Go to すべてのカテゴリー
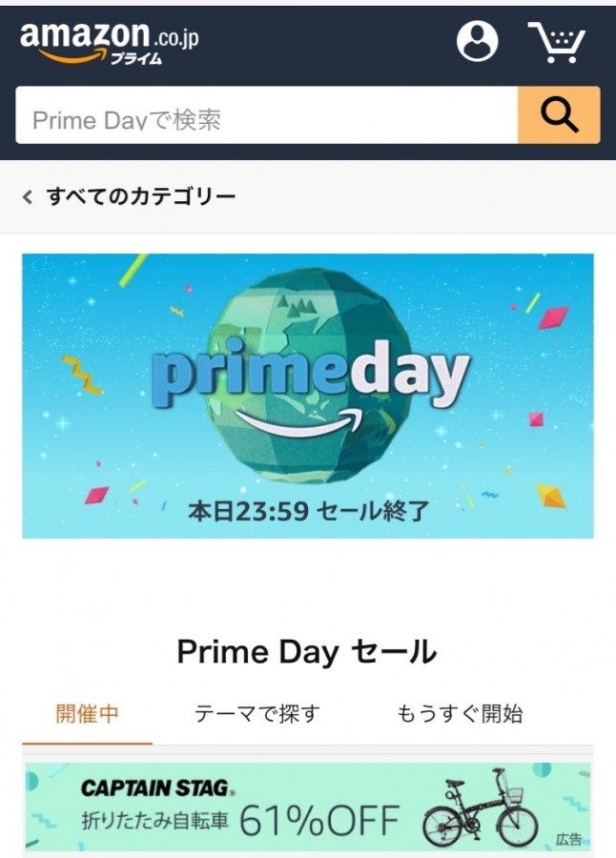Image resolution: width=616 pixels, height=858 pixels. 141,197
